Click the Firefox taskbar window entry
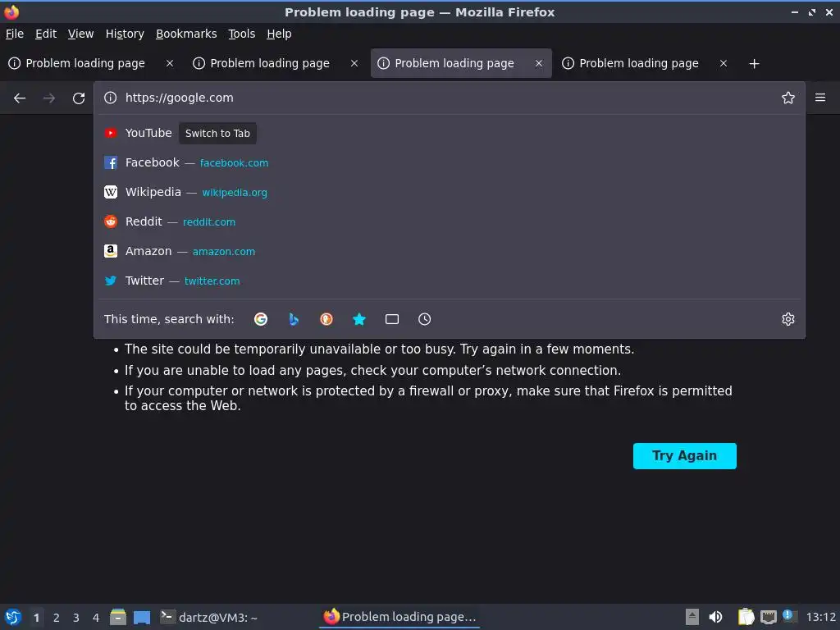840x630 pixels. pos(399,617)
